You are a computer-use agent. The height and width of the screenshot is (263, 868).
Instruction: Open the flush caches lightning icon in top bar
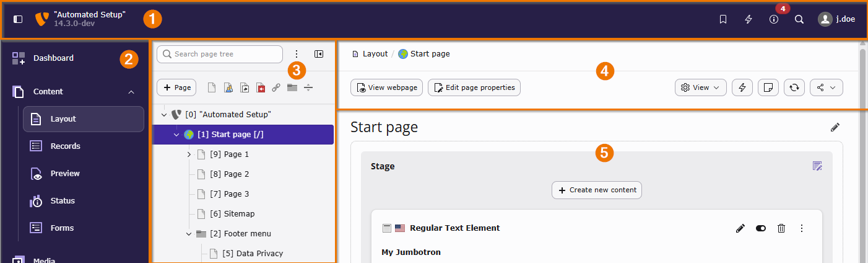tap(749, 19)
